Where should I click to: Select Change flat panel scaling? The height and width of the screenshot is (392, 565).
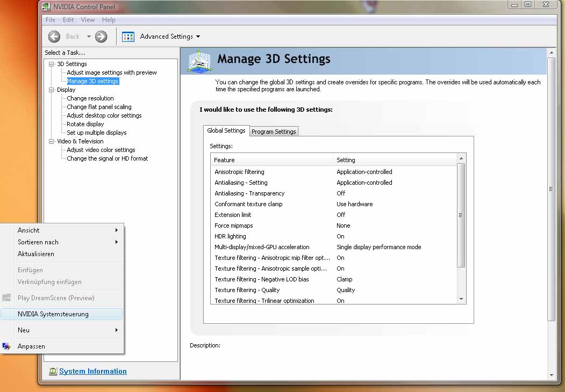click(99, 107)
